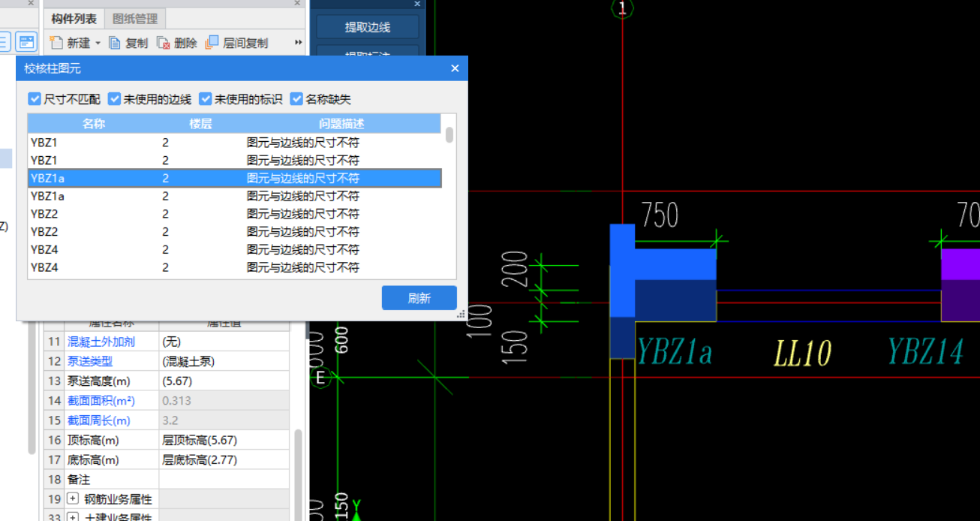Image resolution: width=980 pixels, height=521 pixels.
Task: Click the 名称 column header
Action: 94,124
